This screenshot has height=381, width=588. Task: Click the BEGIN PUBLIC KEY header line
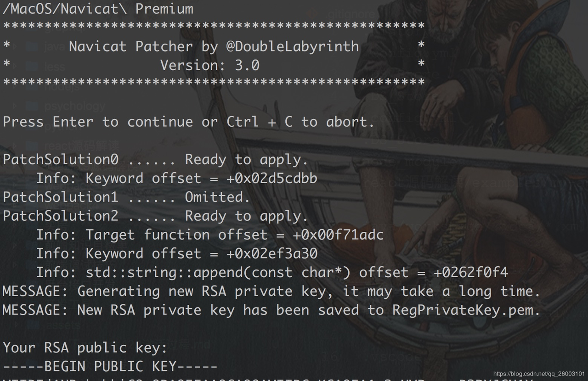(110, 367)
